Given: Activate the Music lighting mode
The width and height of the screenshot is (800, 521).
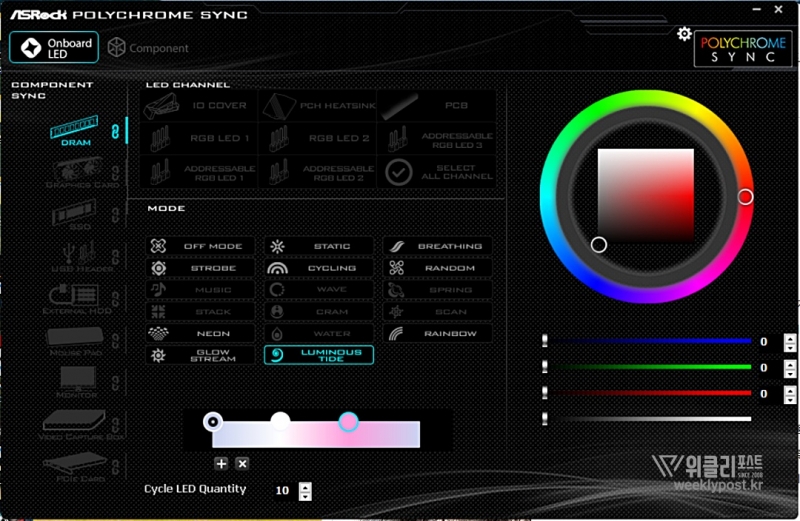Looking at the screenshot, I should point(200,290).
